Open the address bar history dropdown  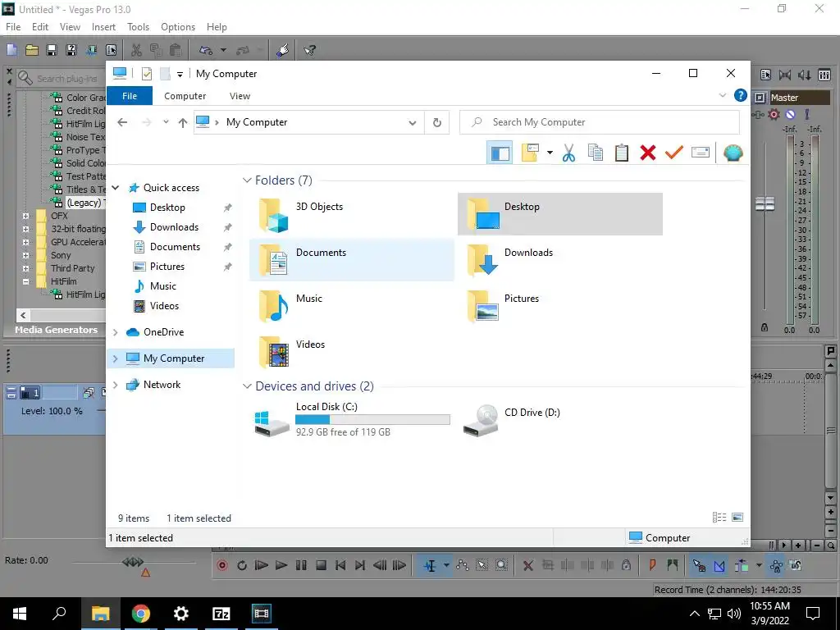point(412,123)
